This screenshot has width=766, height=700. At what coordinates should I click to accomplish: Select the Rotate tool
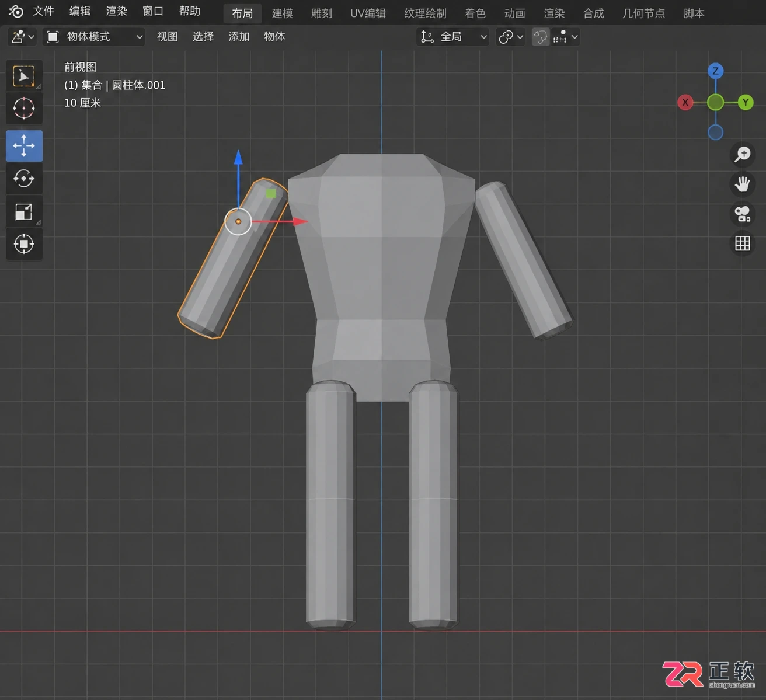pos(24,178)
